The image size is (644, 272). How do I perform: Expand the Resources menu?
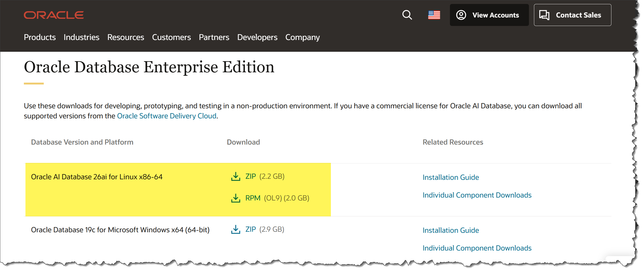pyautogui.click(x=126, y=37)
